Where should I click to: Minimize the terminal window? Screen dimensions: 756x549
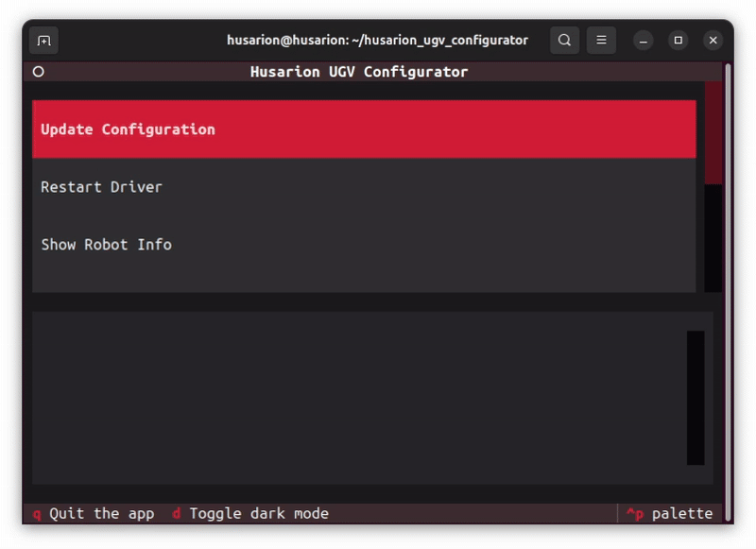643,41
